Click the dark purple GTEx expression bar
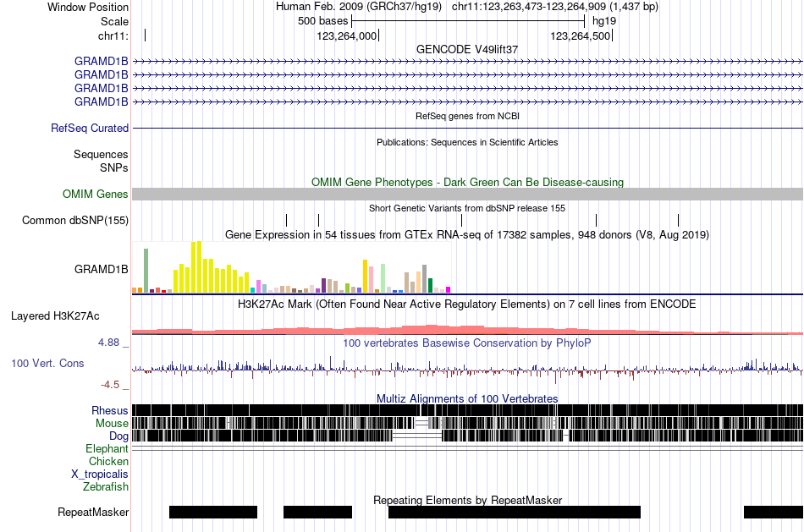 click(x=324, y=286)
